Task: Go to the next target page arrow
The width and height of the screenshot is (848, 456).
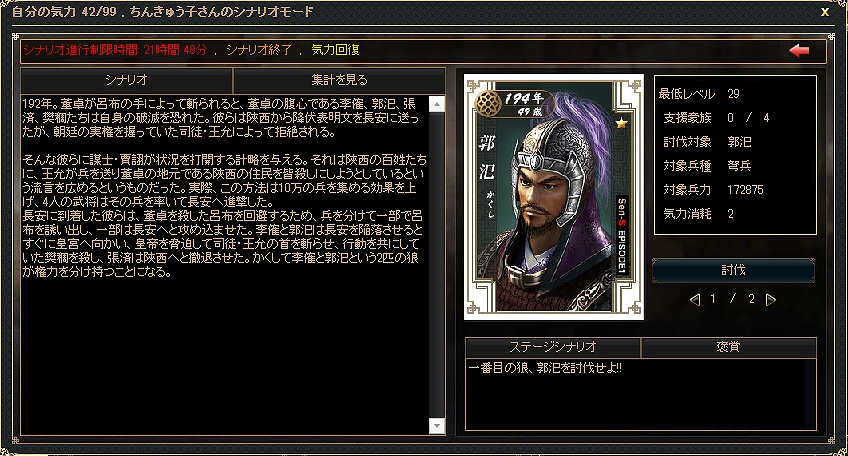Action: pos(771,299)
